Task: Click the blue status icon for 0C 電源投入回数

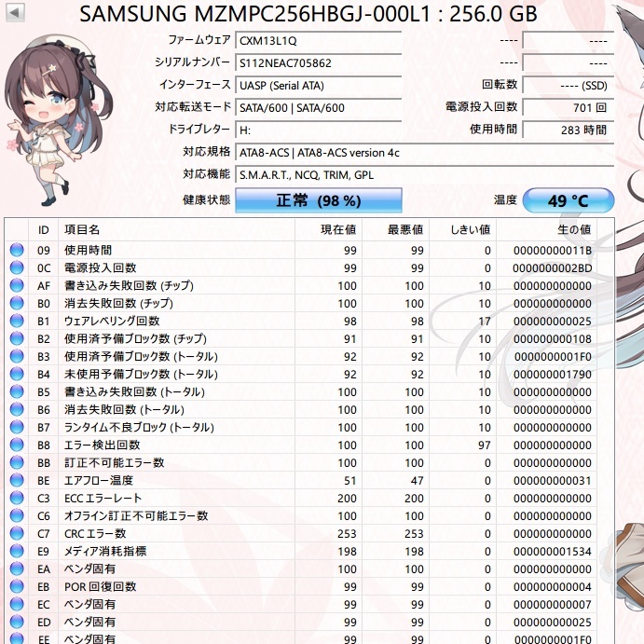Action: click(x=17, y=267)
